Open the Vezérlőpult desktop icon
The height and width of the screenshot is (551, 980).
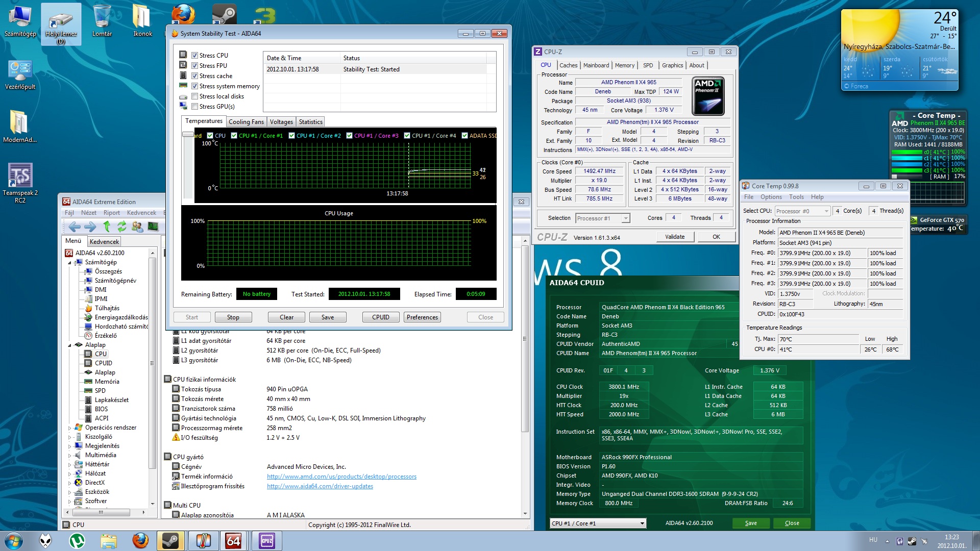[x=20, y=75]
